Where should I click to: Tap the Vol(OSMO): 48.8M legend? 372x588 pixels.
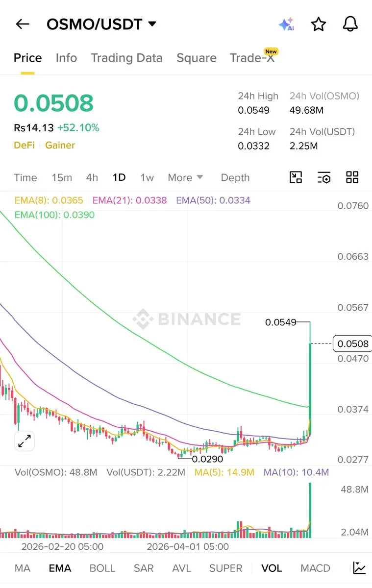[56, 472]
